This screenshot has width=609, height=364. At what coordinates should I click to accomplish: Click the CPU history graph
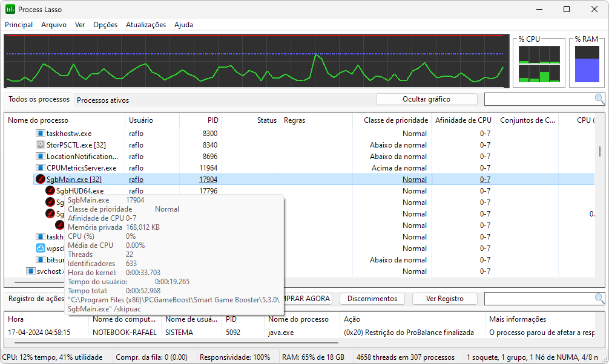pyautogui.click(x=256, y=61)
